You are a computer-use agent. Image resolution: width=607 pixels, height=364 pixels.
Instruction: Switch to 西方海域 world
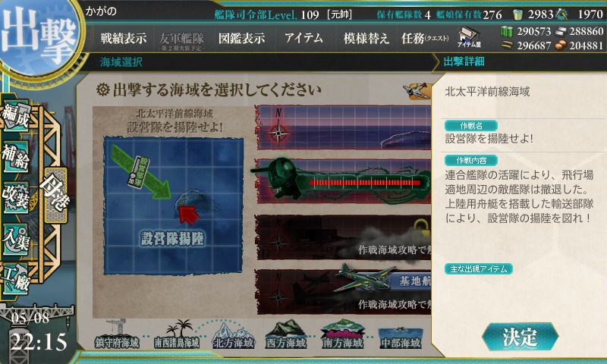287,334
